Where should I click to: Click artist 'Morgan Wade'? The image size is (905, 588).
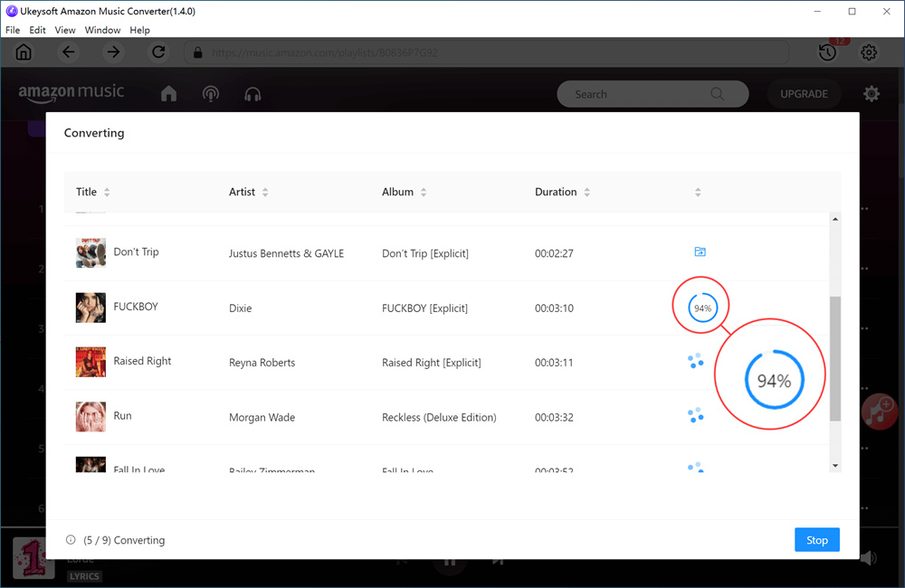click(x=262, y=417)
